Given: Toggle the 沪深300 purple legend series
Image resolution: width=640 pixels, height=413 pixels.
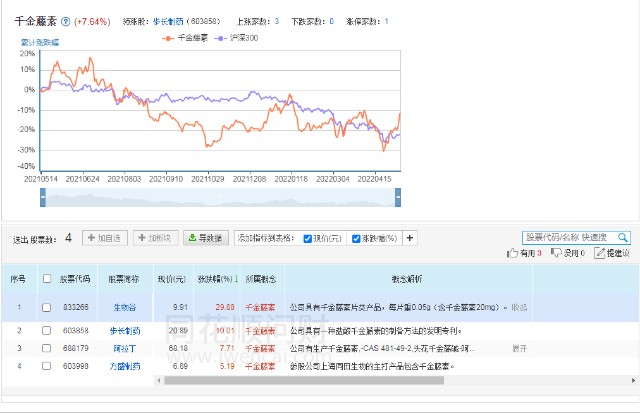Looking at the screenshot, I should coord(236,38).
